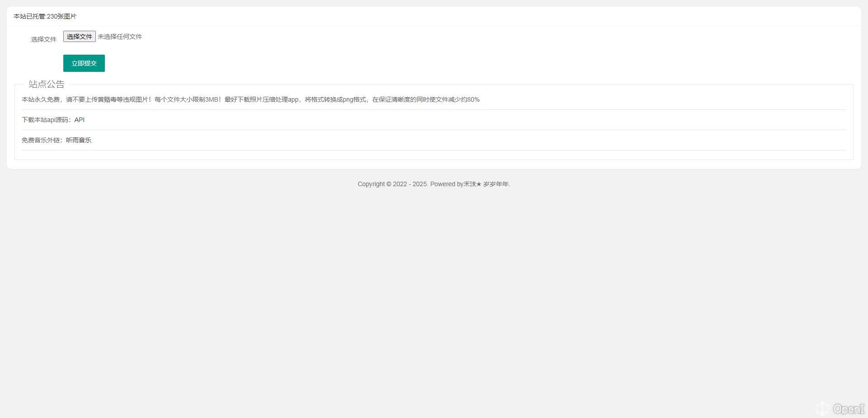Open the 听雨音乐 music link

pyautogui.click(x=79, y=140)
